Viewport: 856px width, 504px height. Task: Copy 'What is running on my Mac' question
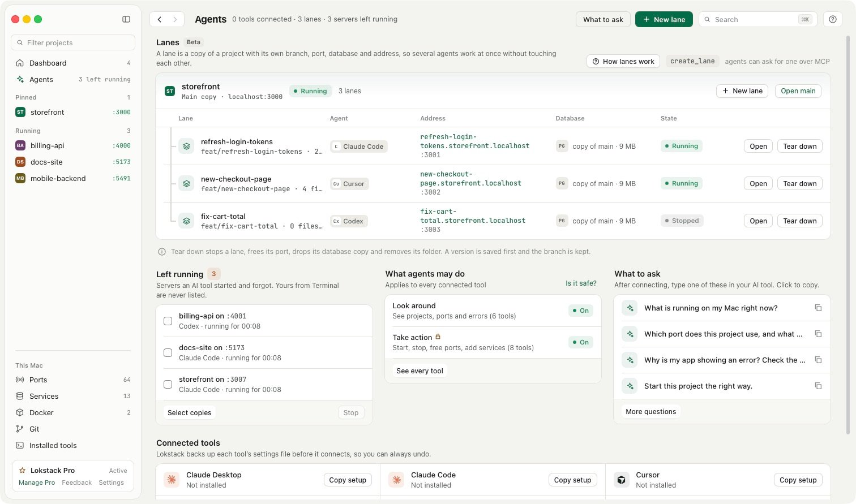click(818, 308)
